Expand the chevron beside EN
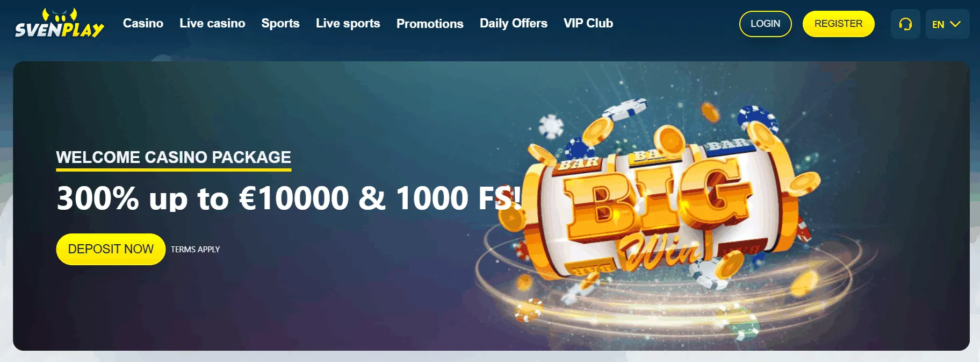This screenshot has width=980, height=362. pyautogui.click(x=955, y=24)
